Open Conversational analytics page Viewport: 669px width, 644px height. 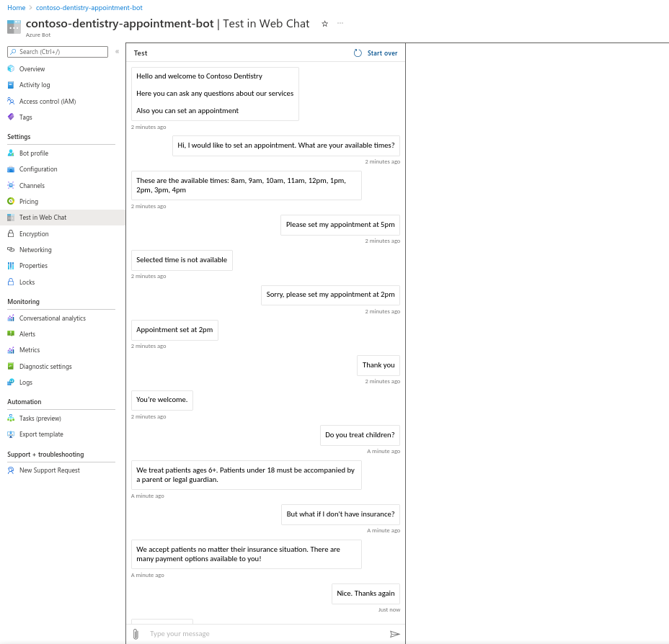pyautogui.click(x=53, y=318)
